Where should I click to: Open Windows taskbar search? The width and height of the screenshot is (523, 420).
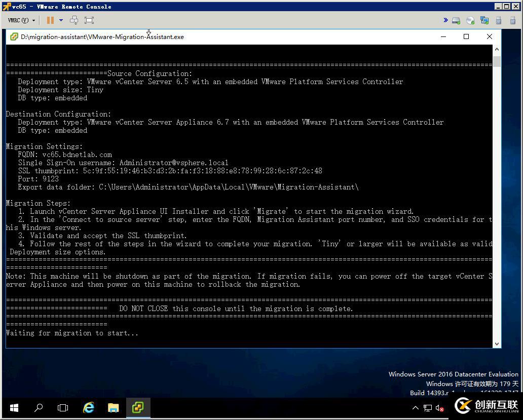[x=39, y=407]
